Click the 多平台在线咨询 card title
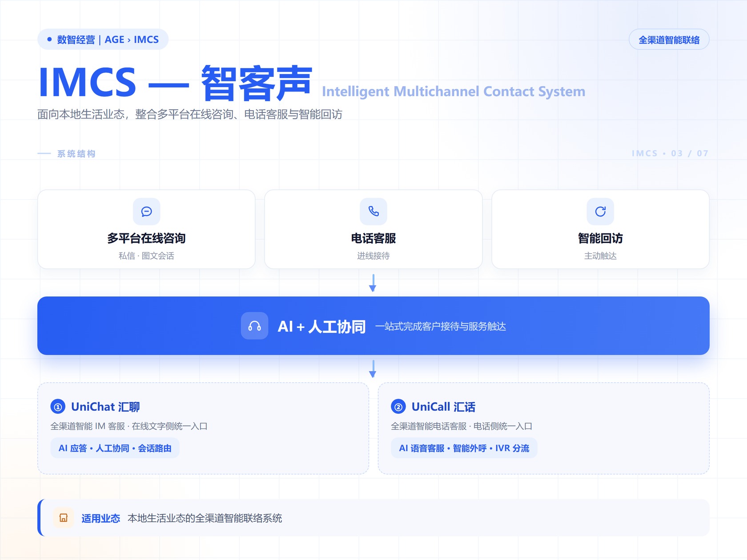The height and width of the screenshot is (560, 747). click(146, 238)
